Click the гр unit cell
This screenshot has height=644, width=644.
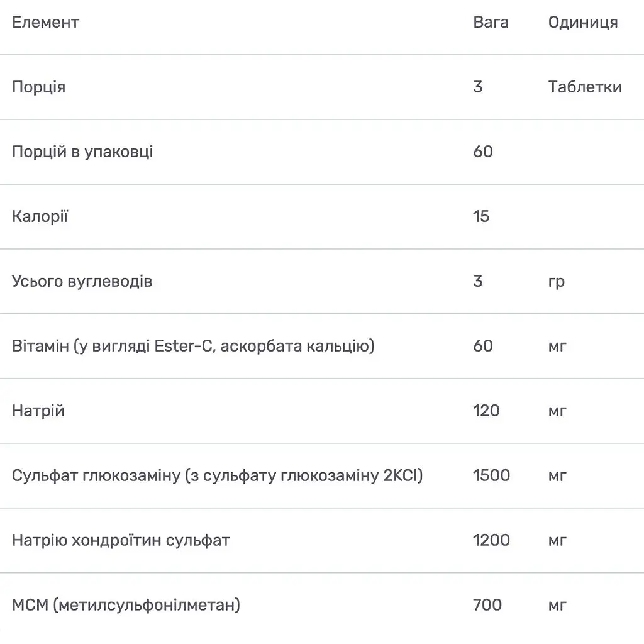(x=557, y=281)
